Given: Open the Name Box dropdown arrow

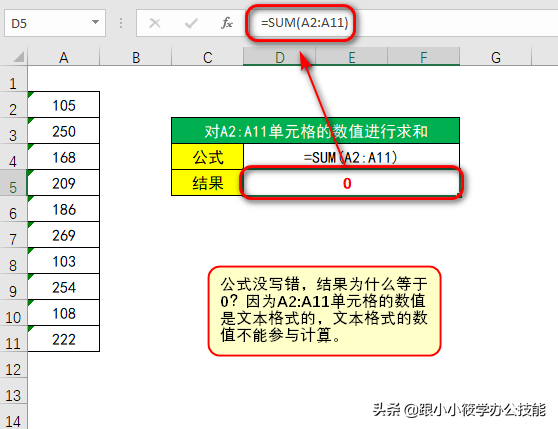Looking at the screenshot, I should [95, 22].
